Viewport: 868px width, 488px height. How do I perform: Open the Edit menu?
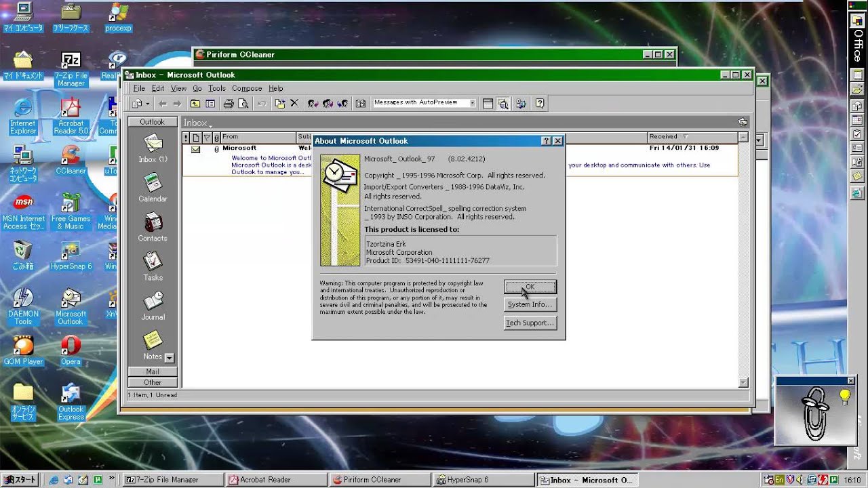[158, 88]
